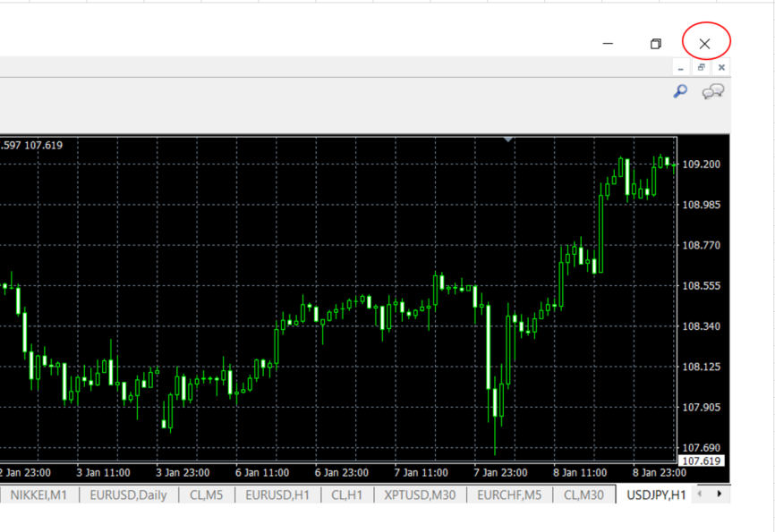Click the 107.905 price scale label
The height and width of the screenshot is (532, 775).
point(702,408)
